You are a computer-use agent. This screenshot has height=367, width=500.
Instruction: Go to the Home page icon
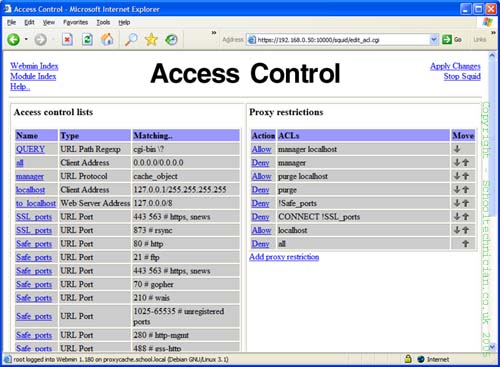[x=107, y=40]
